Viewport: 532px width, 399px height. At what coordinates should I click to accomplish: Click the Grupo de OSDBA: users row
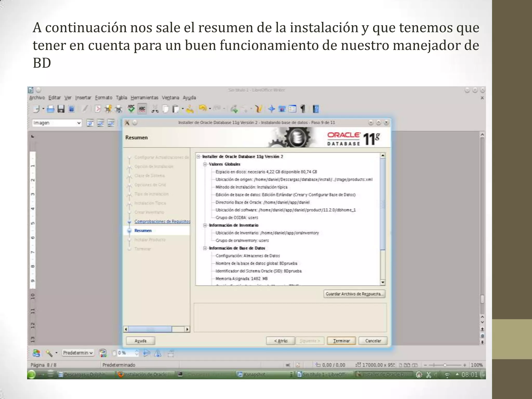point(237,218)
